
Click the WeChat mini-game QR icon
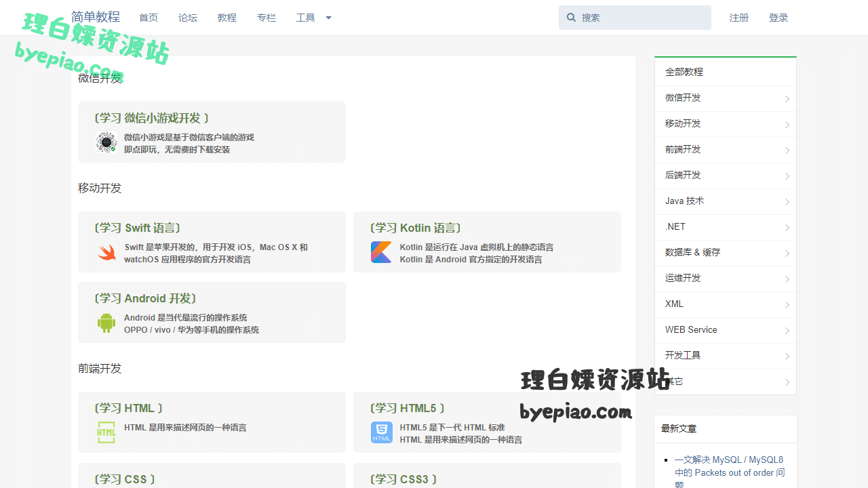(106, 142)
